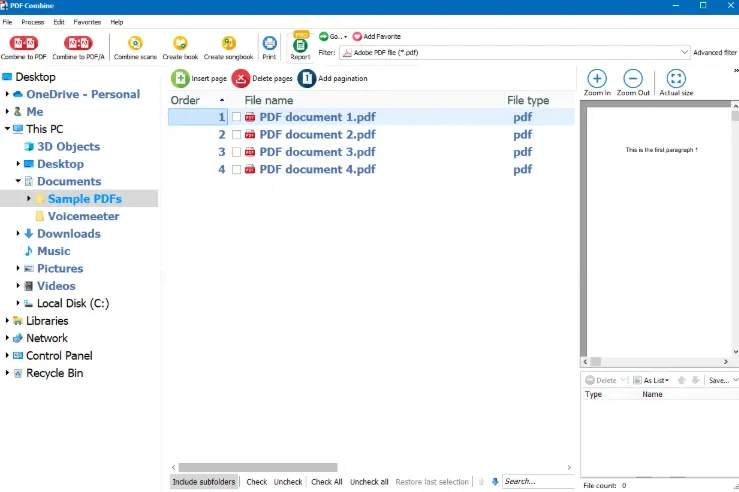Screen dimensions: 739x492
Task: Open the Create songbook tool
Action: click(229, 48)
